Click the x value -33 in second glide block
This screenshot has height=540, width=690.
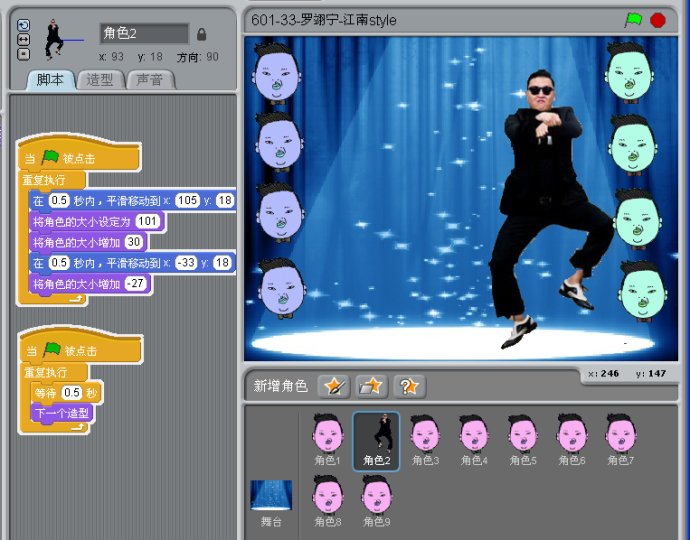click(x=186, y=262)
